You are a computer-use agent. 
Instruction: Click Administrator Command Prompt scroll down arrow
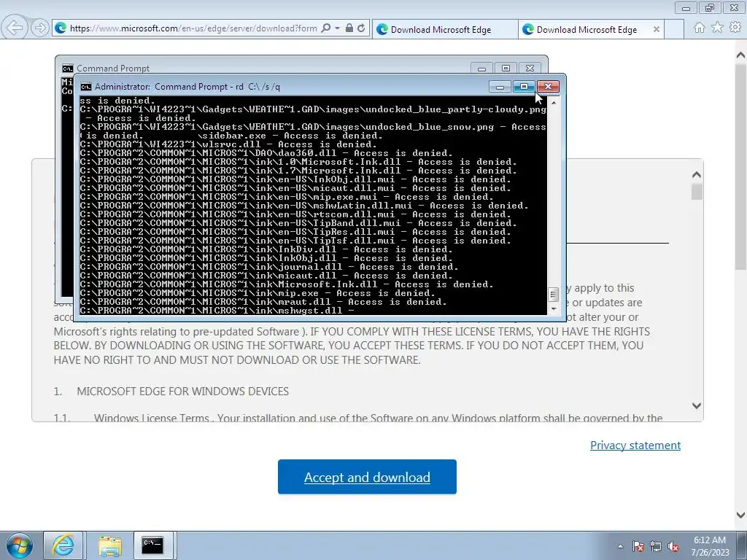tap(554, 309)
